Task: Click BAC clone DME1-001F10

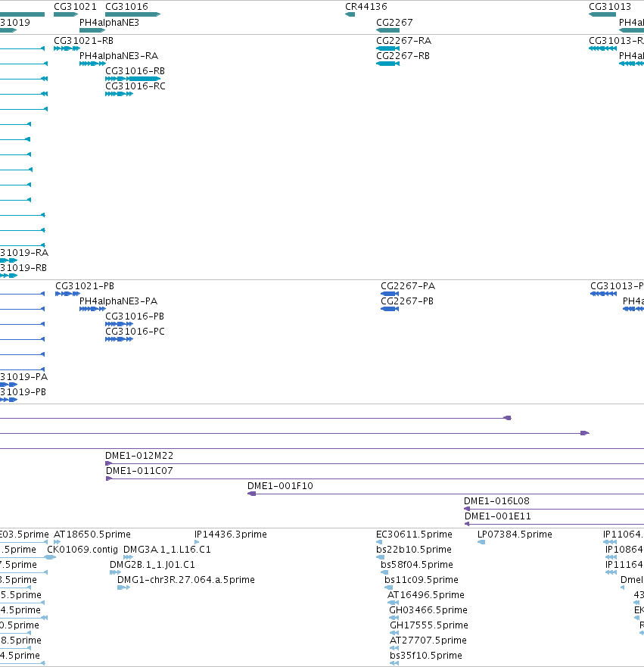Action: (x=280, y=486)
